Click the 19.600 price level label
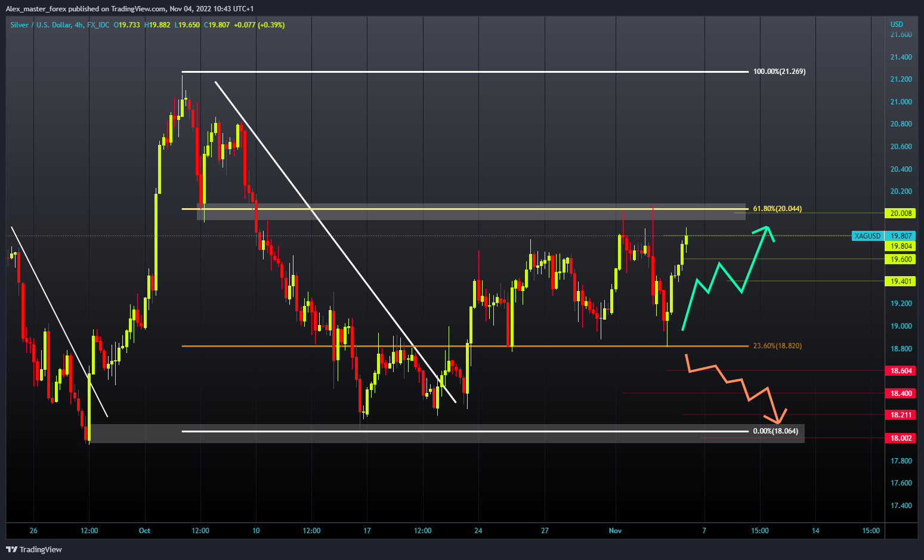 click(901, 259)
